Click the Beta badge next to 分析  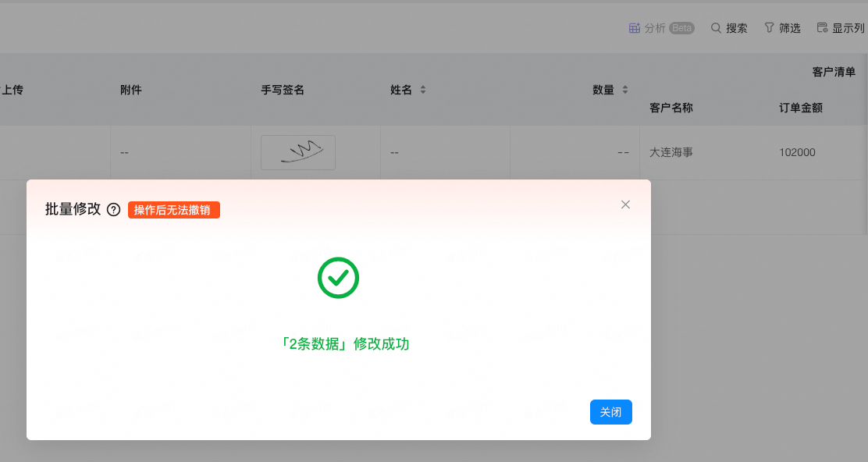681,28
